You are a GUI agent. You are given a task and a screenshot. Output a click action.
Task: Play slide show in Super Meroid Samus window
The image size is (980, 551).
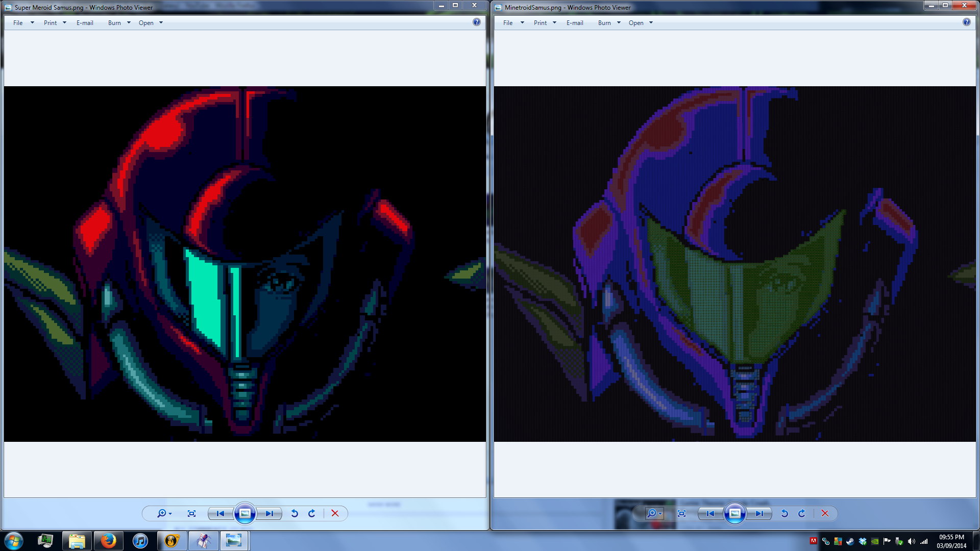tap(245, 513)
